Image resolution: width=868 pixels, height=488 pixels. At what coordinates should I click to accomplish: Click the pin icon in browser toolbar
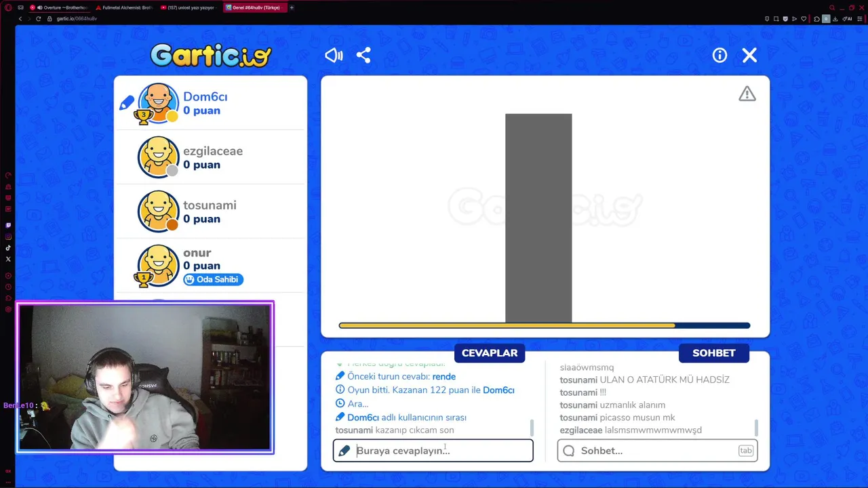767,19
